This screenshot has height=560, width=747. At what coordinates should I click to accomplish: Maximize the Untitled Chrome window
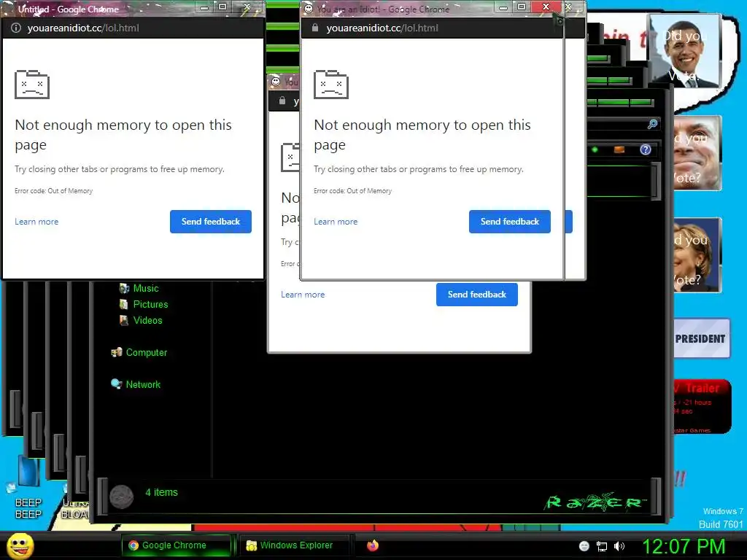222,7
